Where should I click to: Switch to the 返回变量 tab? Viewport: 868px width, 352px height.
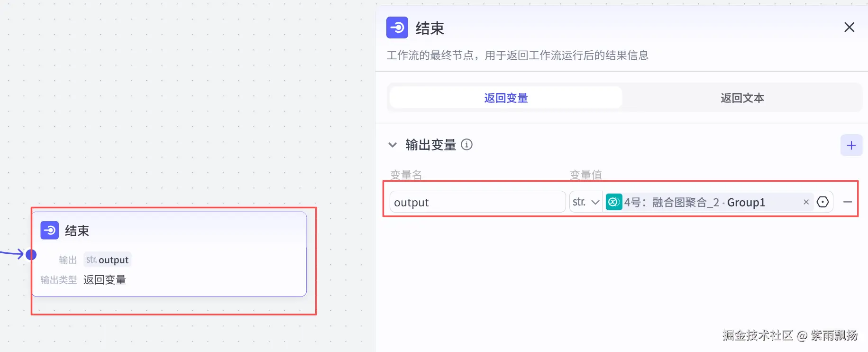506,98
